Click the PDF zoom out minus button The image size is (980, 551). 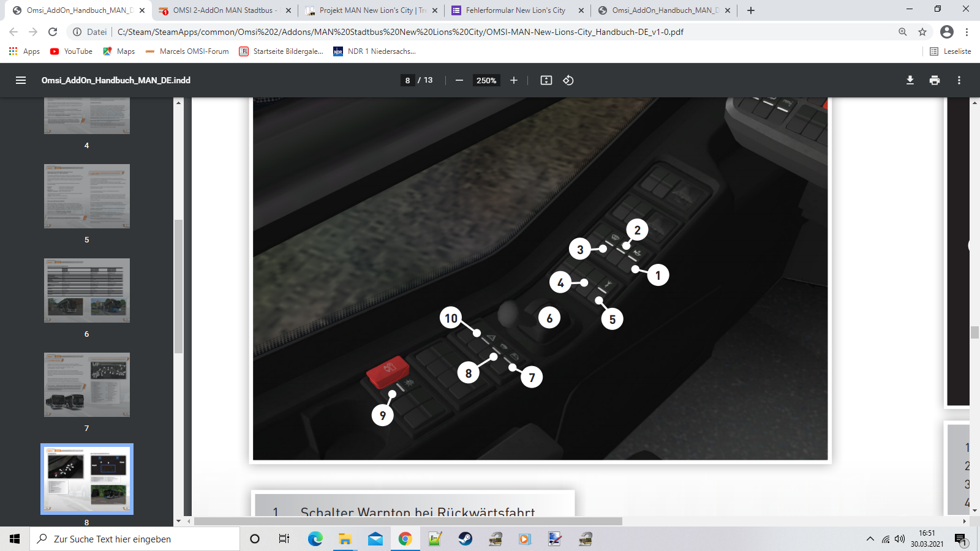[x=459, y=80]
